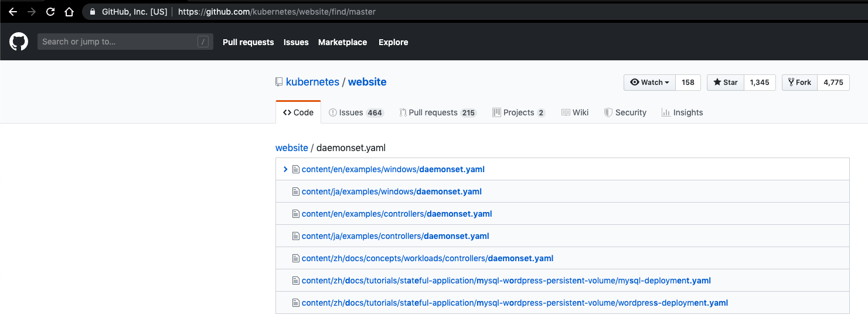Viewport: 868px width, 325px height.
Task: Click the repository book icon beside kubernetes
Action: coord(280,83)
